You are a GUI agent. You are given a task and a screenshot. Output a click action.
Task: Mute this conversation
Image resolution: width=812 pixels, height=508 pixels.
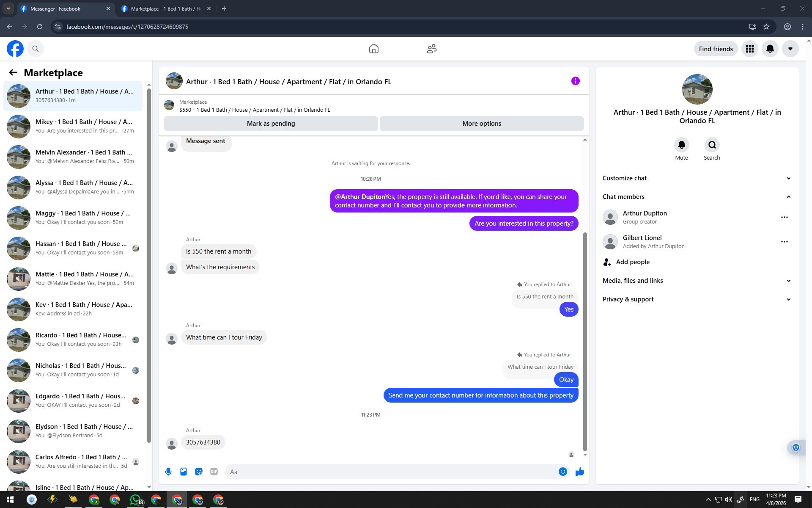coord(681,145)
